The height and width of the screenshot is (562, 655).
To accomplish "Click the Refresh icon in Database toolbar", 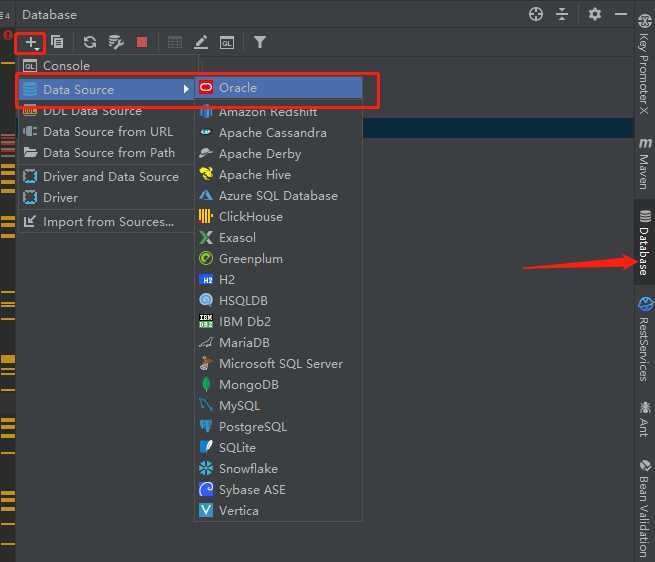I will [90, 42].
